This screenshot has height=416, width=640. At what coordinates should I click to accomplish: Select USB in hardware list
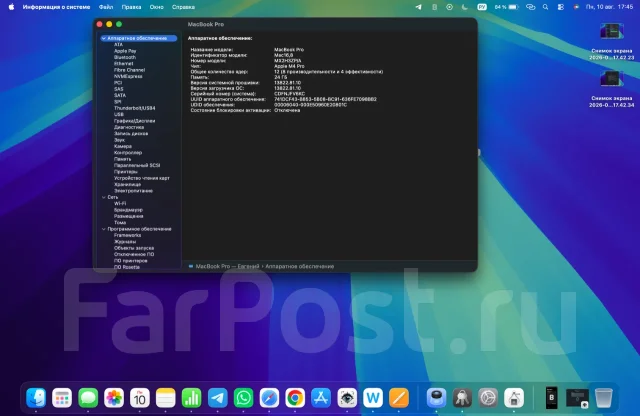tap(119, 114)
